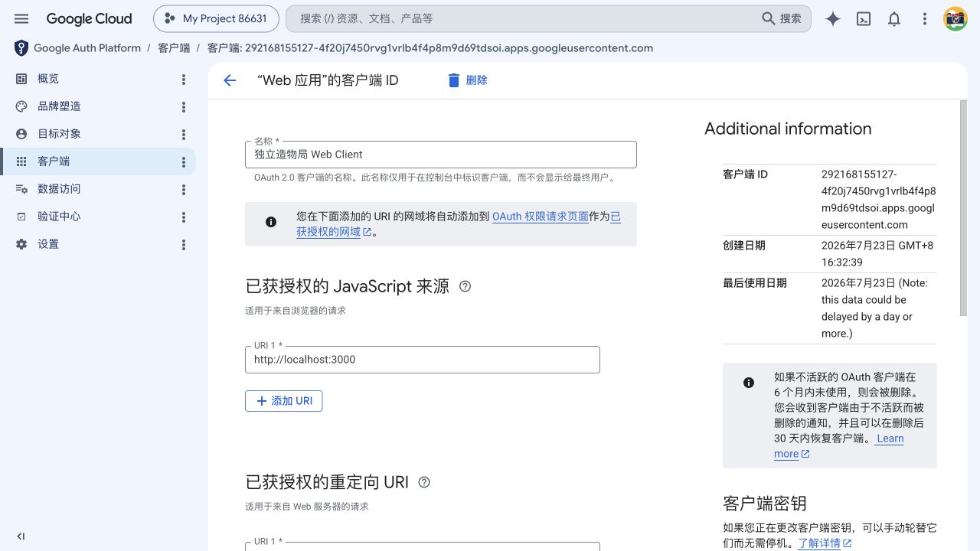Open the main navigation hamburger menu
The width and height of the screenshot is (980, 551).
(x=21, y=18)
